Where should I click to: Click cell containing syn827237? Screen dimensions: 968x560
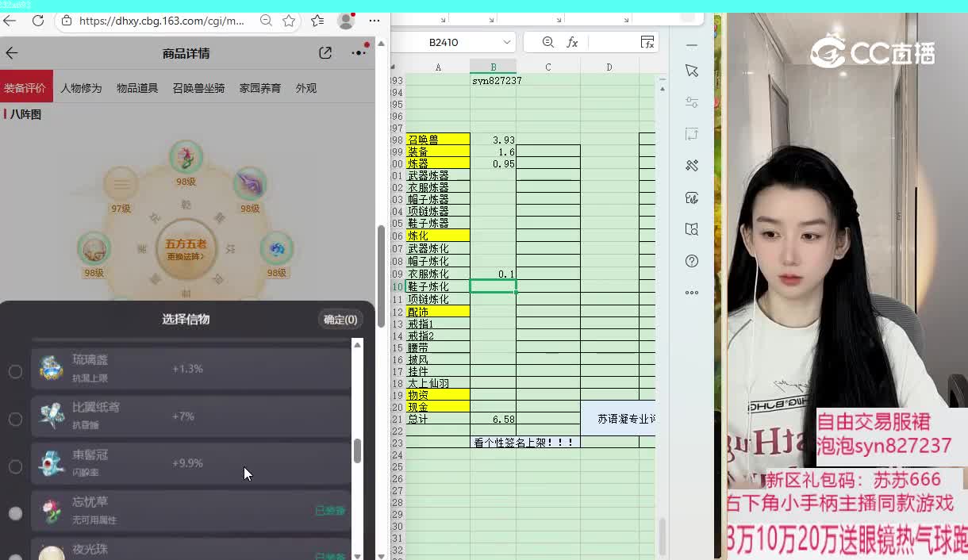coord(493,81)
